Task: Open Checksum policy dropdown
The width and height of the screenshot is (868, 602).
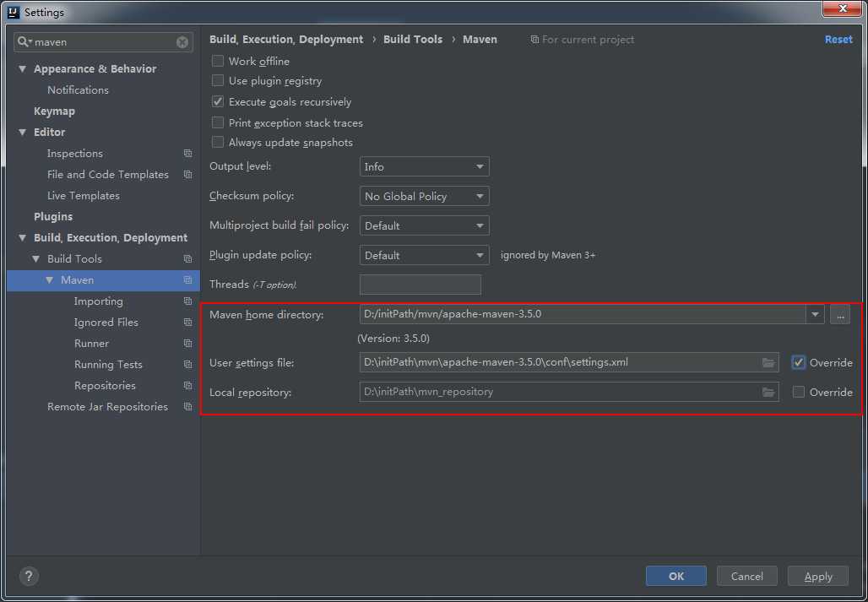Action: click(x=425, y=196)
